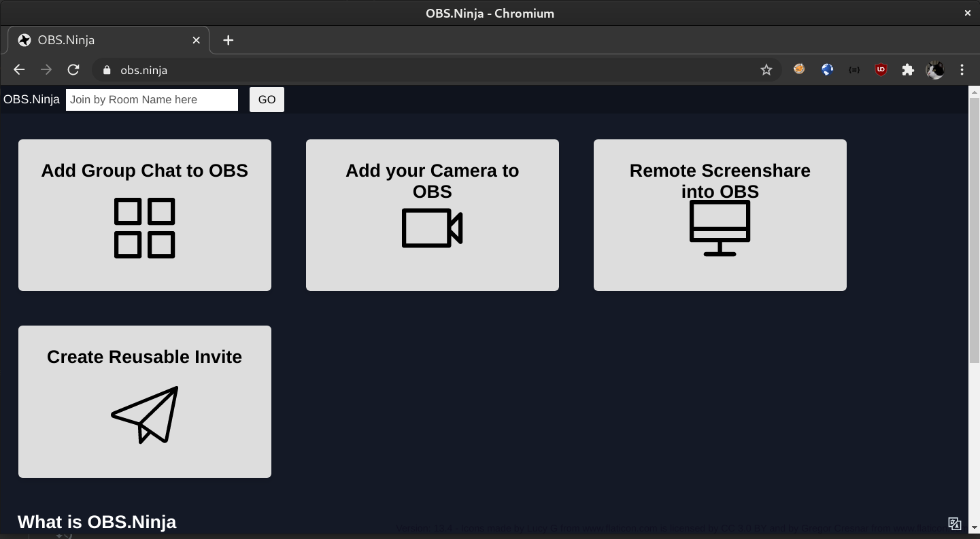Viewport: 980px width, 539px height.
Task: Click the four-squares grid icon
Action: click(x=145, y=228)
